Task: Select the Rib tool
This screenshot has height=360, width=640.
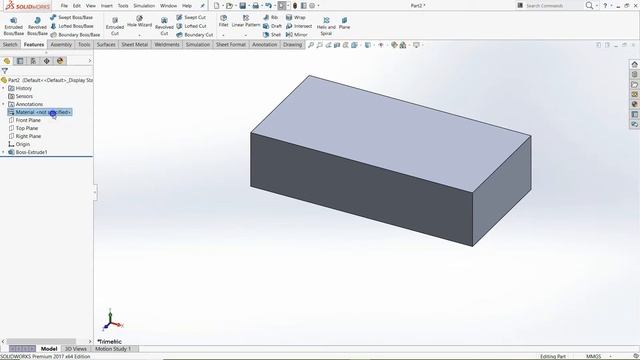Action: click(270, 18)
